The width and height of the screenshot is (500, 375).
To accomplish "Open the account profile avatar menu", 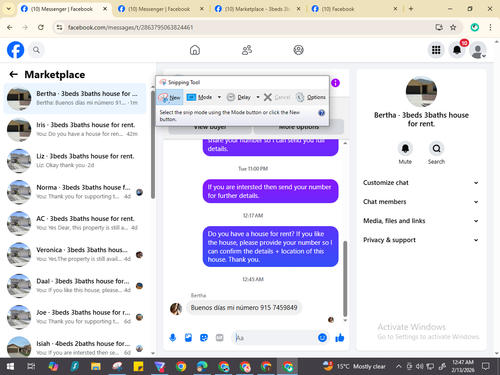I will pos(478,50).
